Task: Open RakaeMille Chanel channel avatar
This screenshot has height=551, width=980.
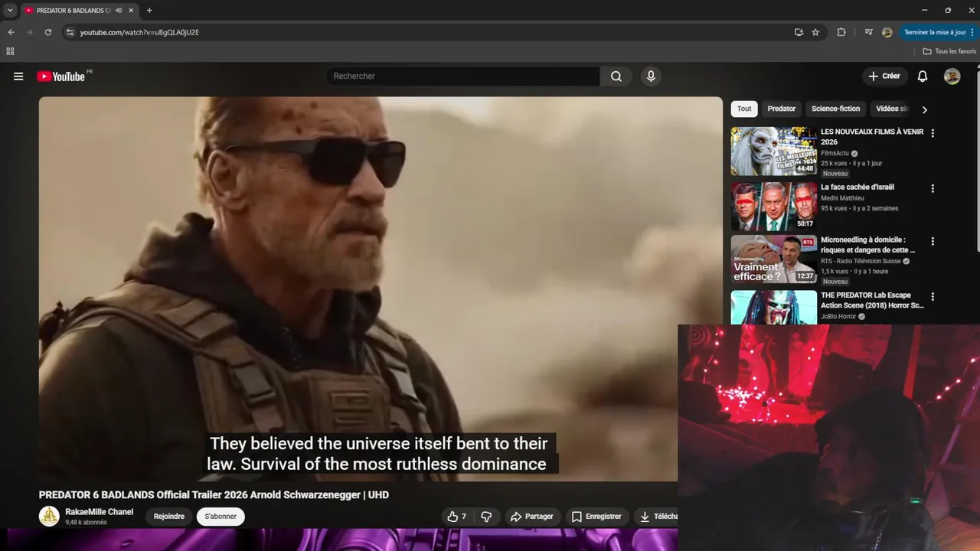Action: tap(49, 516)
